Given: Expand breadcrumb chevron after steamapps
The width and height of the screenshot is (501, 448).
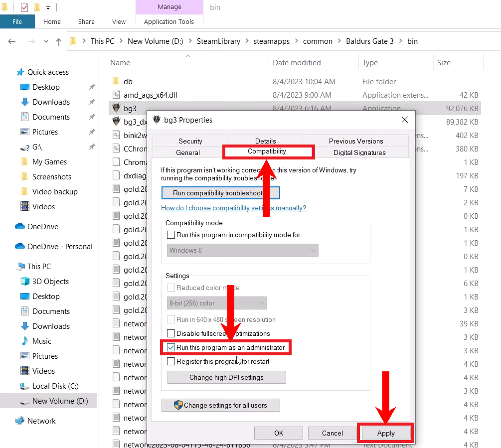Looking at the screenshot, I should click(x=296, y=41).
